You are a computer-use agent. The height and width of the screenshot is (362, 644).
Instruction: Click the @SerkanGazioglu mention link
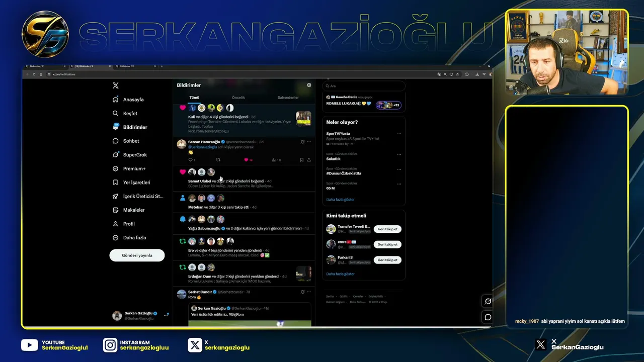coord(203,147)
